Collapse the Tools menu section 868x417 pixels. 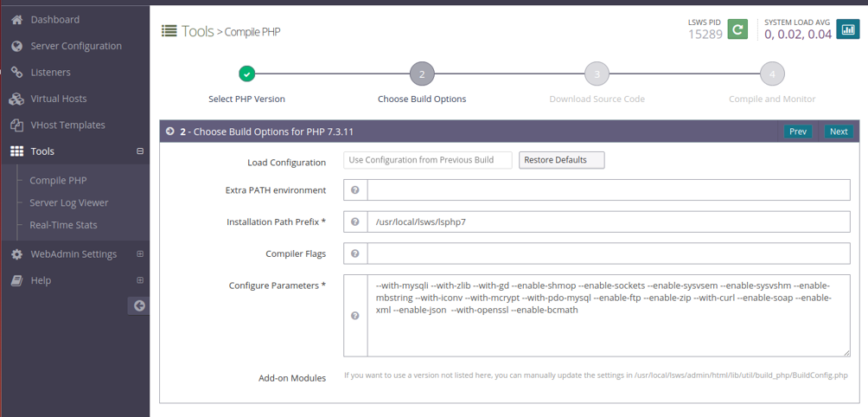140,151
